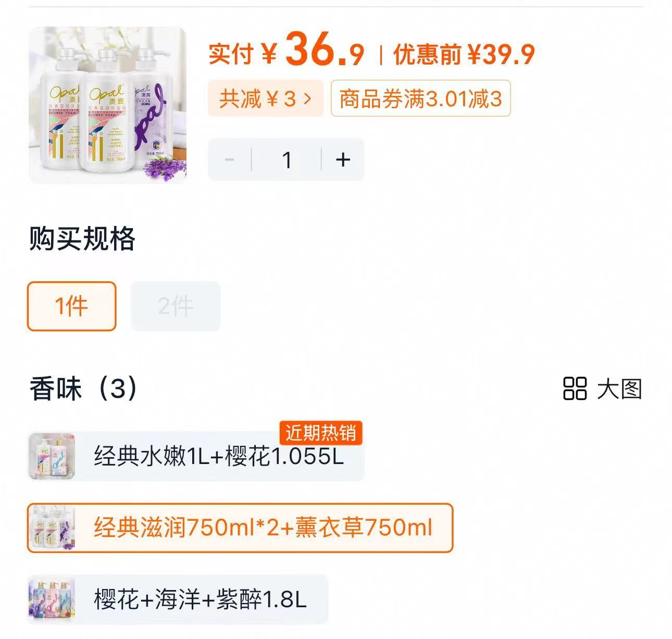Image resolution: width=672 pixels, height=639 pixels.
Task: Click the thumbnail beside 经典滋润750ml*2+薰衣草750ml
Action: click(51, 527)
